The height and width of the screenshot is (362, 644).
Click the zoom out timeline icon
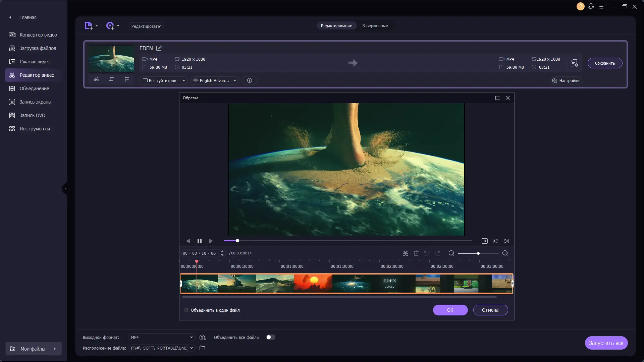tap(451, 253)
